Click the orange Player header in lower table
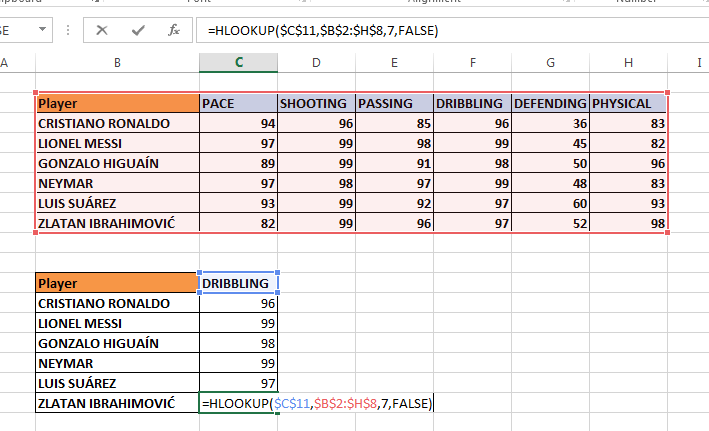This screenshot has height=431, width=709. click(x=117, y=283)
